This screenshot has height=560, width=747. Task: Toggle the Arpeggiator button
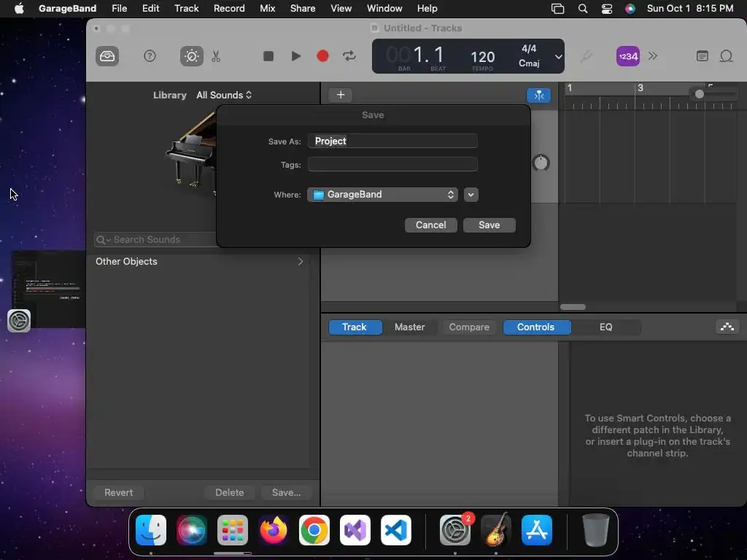click(x=727, y=327)
